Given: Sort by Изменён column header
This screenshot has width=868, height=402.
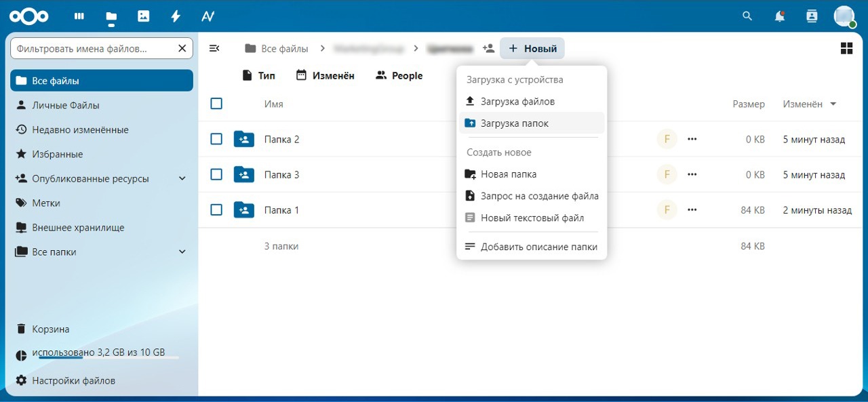Looking at the screenshot, I should (x=810, y=104).
